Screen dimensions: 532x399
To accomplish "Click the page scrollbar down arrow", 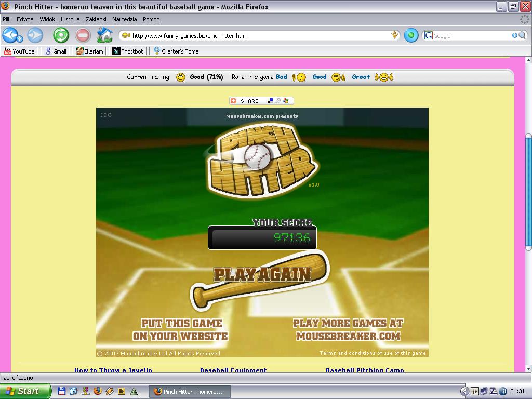I will click(x=528, y=368).
